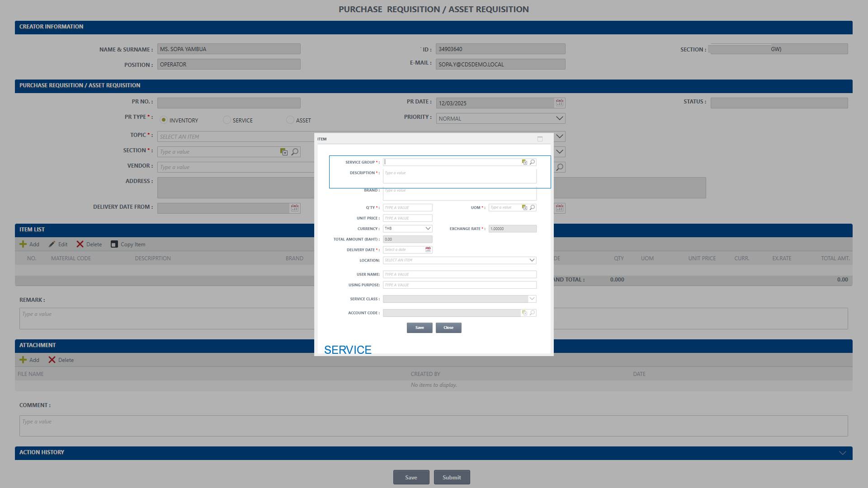Click Delete in the Attachment toolbar
Screen dimensions: 868x488
coord(61,360)
